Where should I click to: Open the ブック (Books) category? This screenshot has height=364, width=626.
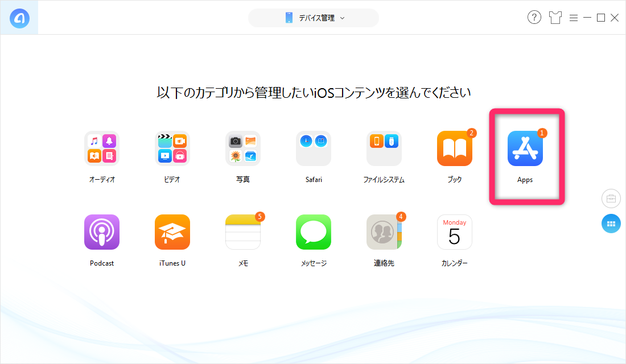tap(455, 148)
